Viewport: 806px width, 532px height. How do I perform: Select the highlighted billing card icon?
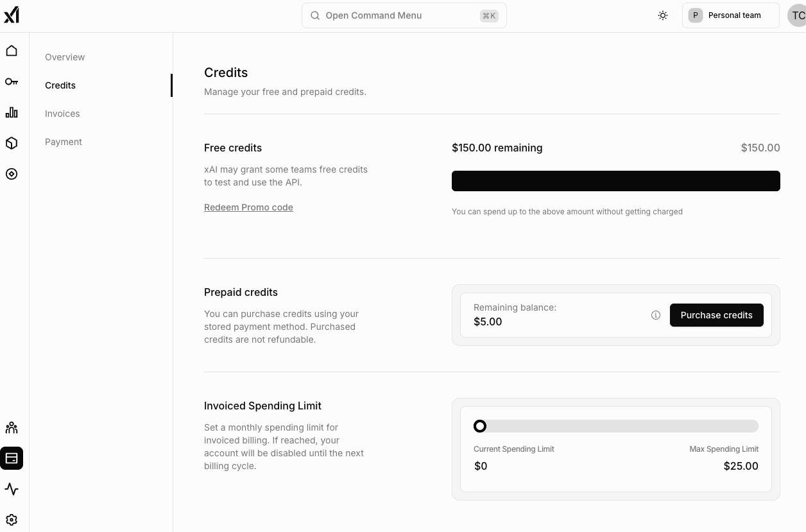[12, 458]
